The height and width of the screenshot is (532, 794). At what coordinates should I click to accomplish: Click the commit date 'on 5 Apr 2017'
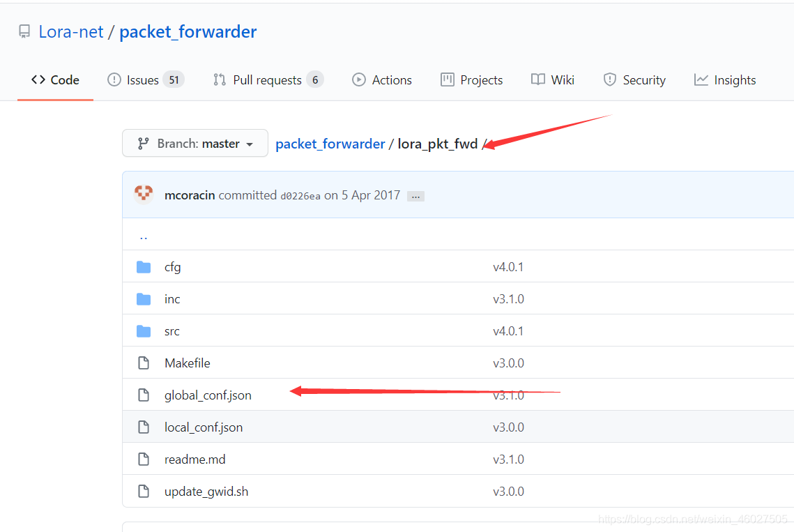(362, 195)
